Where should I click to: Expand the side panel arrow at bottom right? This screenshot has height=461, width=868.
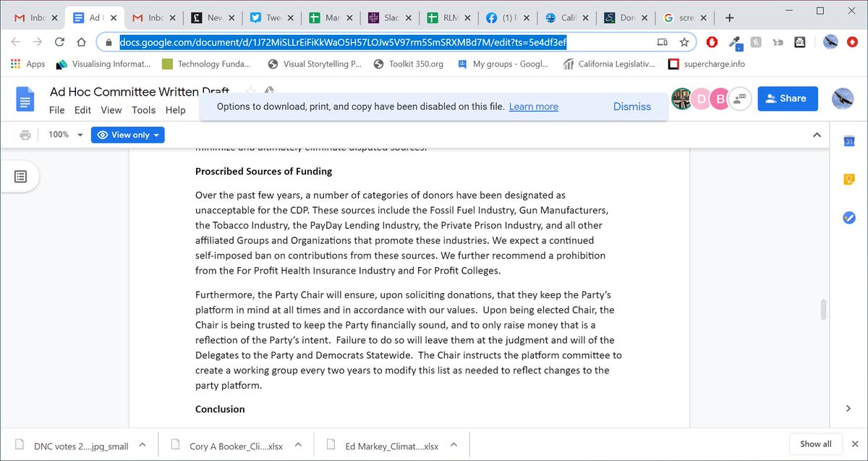[849, 408]
